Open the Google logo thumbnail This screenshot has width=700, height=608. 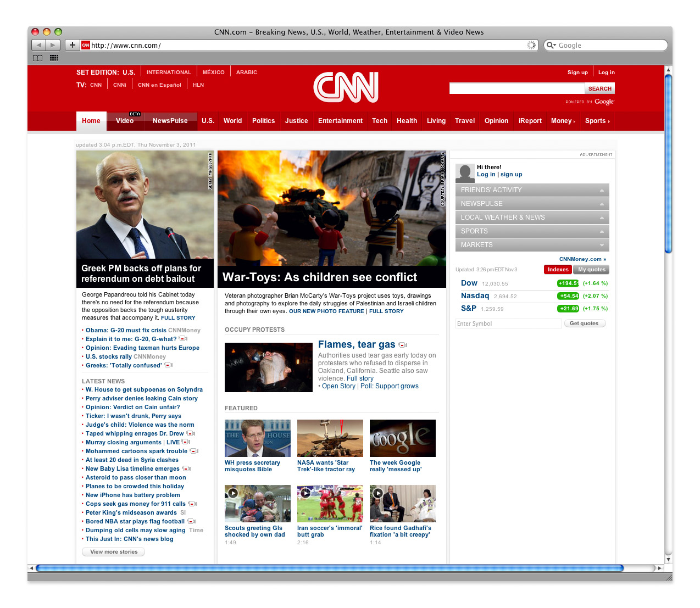[403, 438]
